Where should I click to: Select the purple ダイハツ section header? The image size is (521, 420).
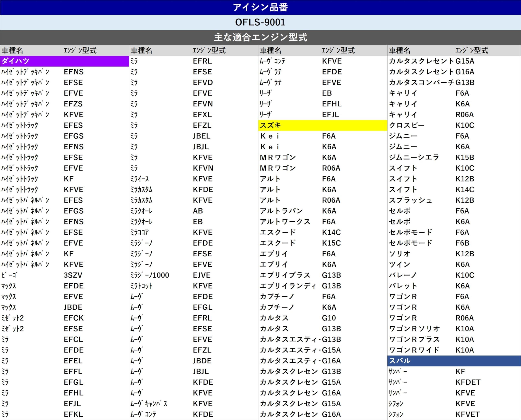click(x=64, y=61)
